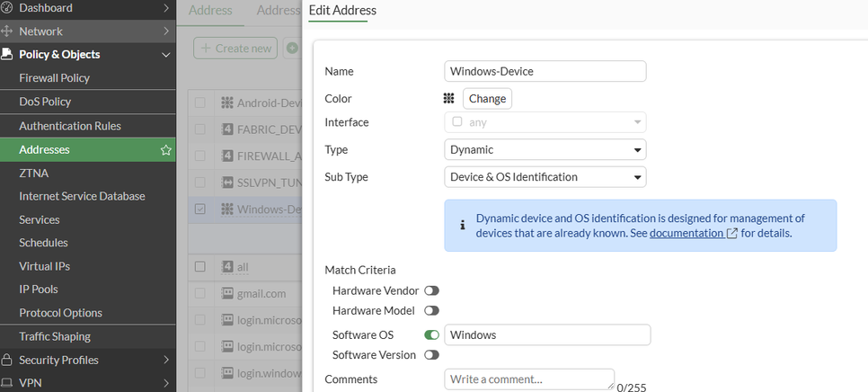Enable the Software Version toggle

432,355
